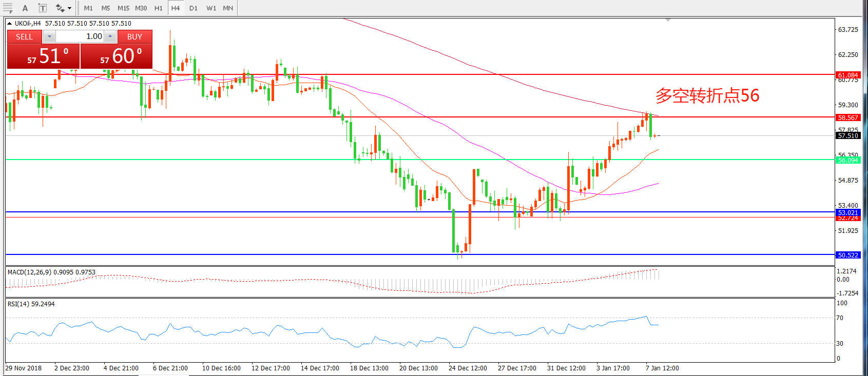Open the arrows tool dropdown arrow

(70, 8)
